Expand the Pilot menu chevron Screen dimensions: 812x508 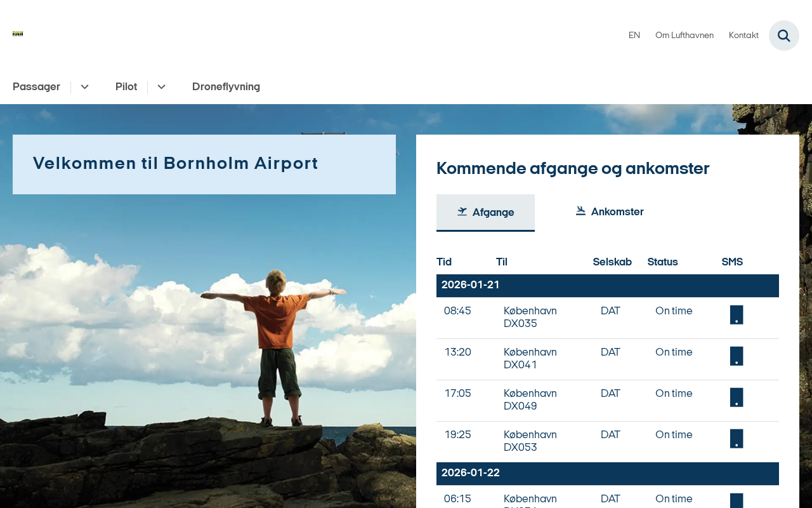point(161,87)
